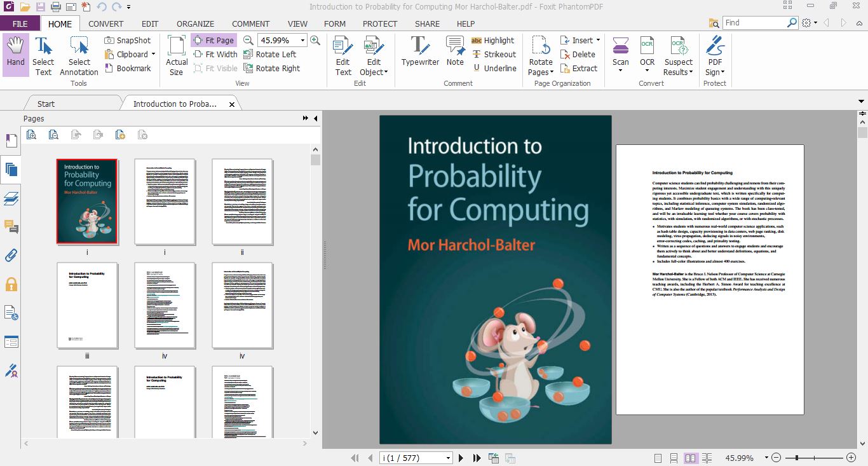
Task: Open the Security lock panel
Action: [11, 284]
